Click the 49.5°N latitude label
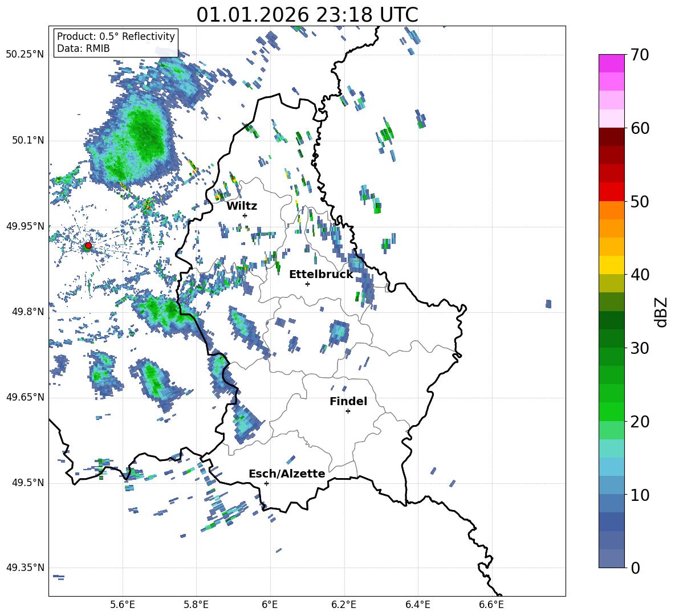Viewport: 675px width, 616px height. (28, 483)
